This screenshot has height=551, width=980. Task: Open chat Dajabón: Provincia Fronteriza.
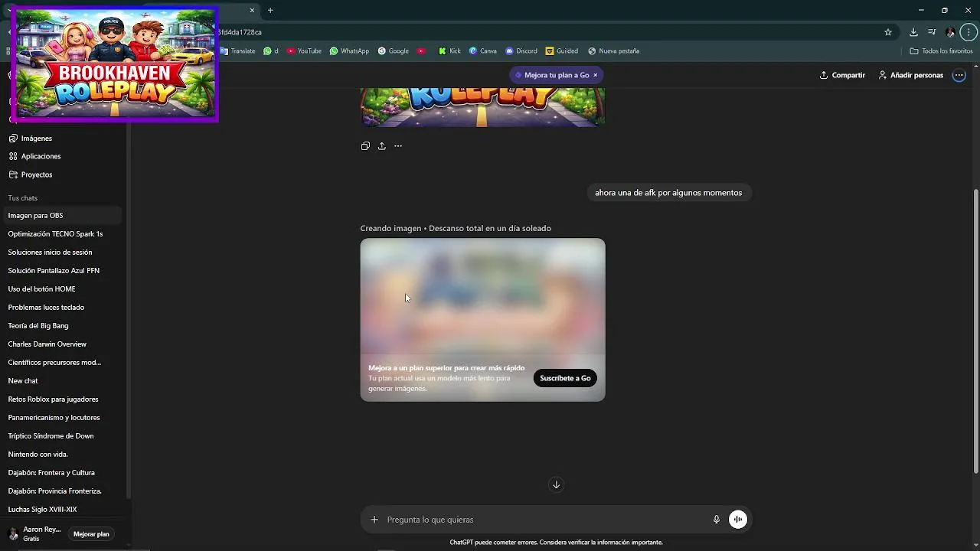[x=64, y=491]
